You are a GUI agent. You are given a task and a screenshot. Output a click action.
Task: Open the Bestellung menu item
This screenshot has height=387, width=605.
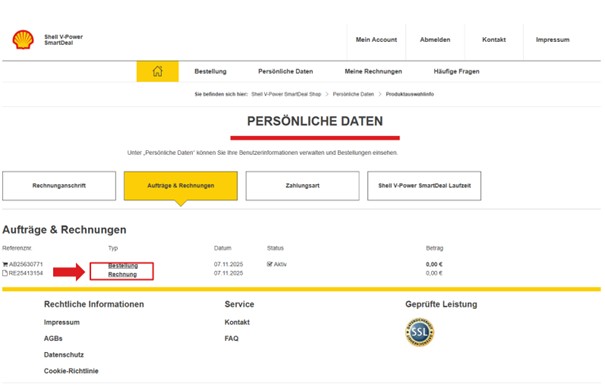pos(210,71)
